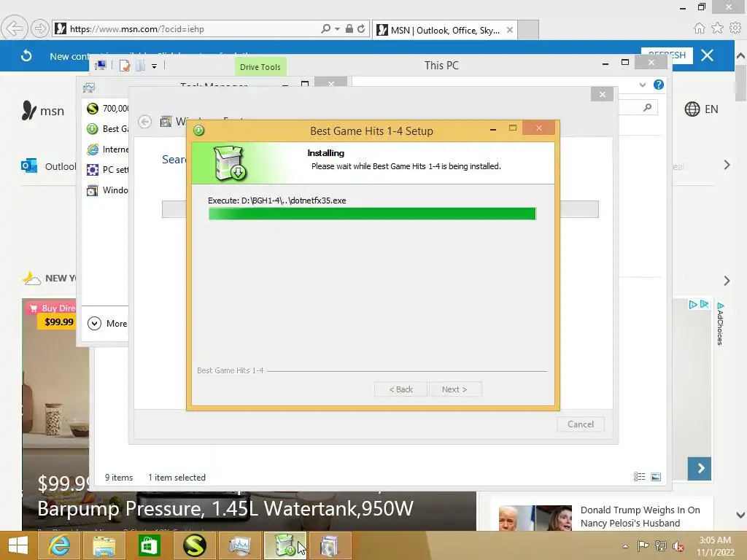This screenshot has width=747, height=560.
Task: Select PC settings row in Task Manager
Action: (108, 169)
